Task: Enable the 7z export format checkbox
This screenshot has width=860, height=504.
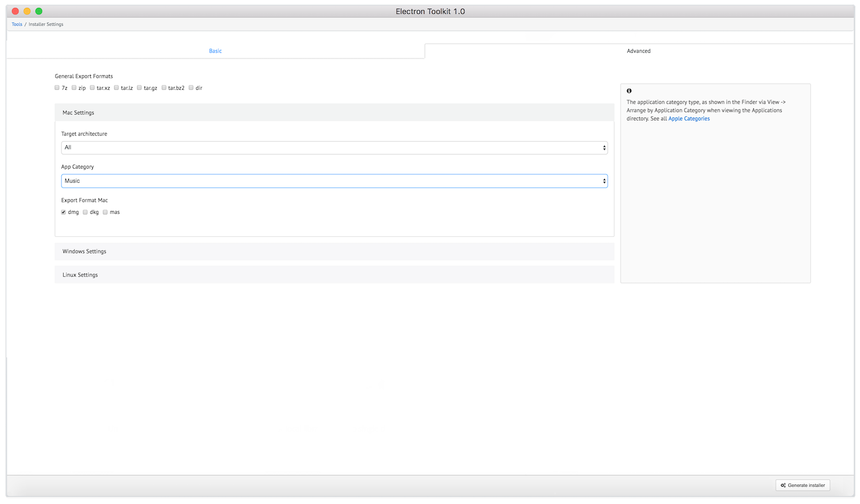Action: (x=57, y=88)
